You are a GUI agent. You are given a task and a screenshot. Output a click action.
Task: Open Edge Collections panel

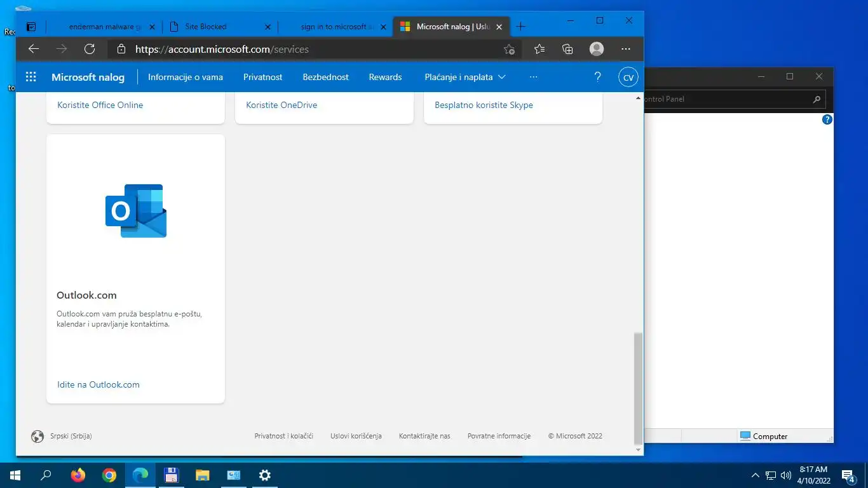[567, 49]
